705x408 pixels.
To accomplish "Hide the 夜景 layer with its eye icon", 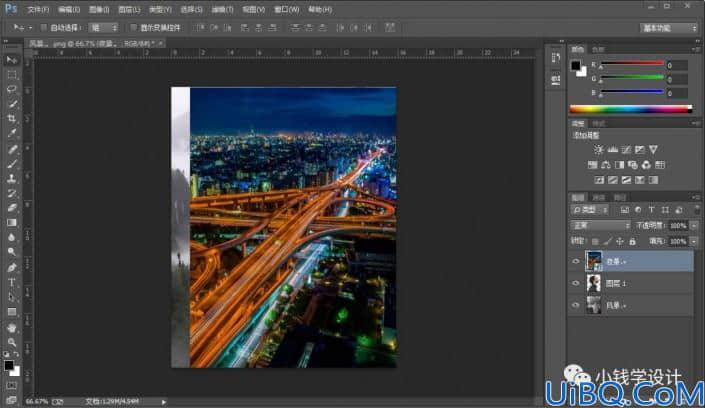I will point(576,261).
